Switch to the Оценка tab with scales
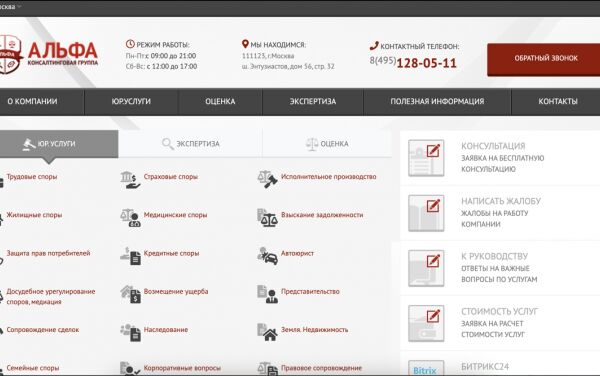This screenshot has width=600, height=376. (x=327, y=144)
